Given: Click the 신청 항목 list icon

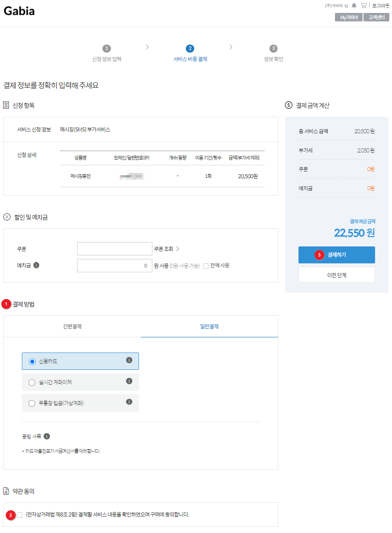Looking at the screenshot, I should point(6,105).
